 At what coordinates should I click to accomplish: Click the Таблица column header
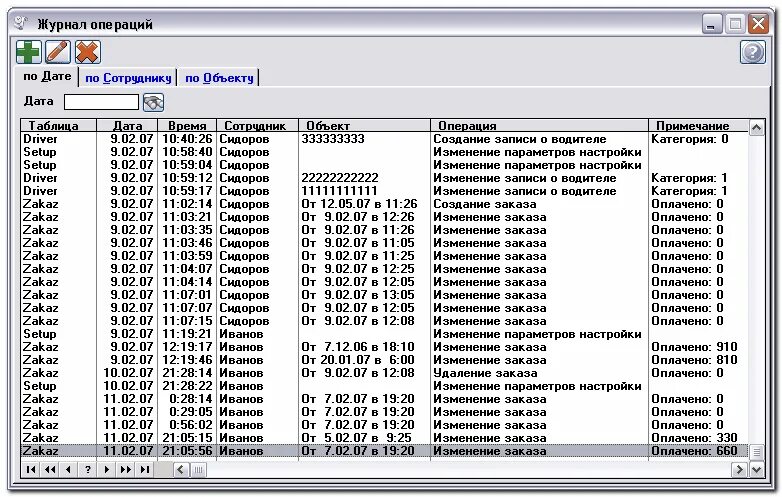(x=58, y=126)
